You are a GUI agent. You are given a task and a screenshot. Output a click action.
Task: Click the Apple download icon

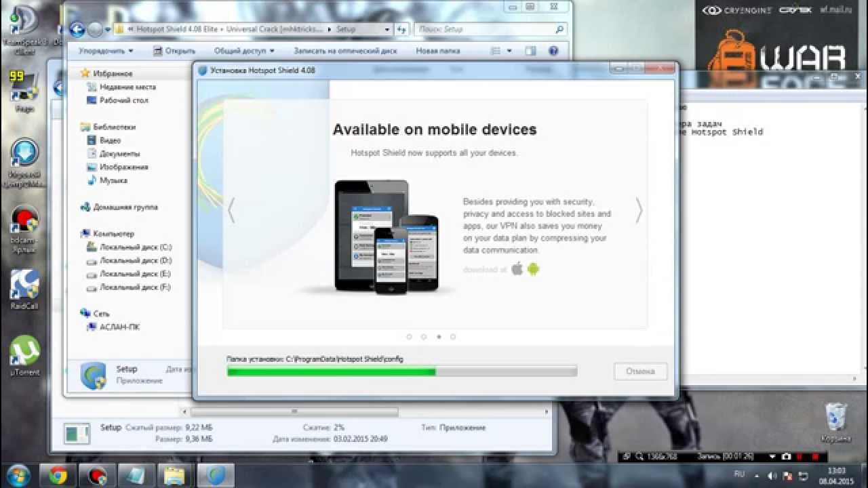(517, 269)
